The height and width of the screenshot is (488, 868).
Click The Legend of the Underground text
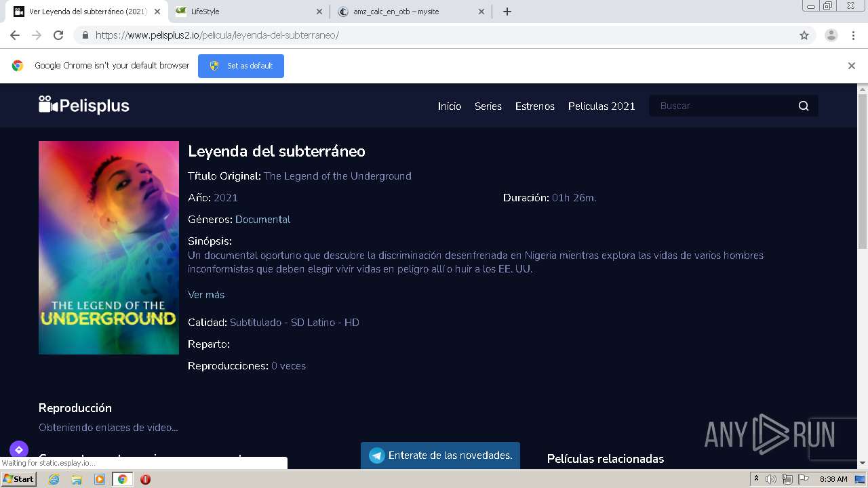tap(338, 176)
